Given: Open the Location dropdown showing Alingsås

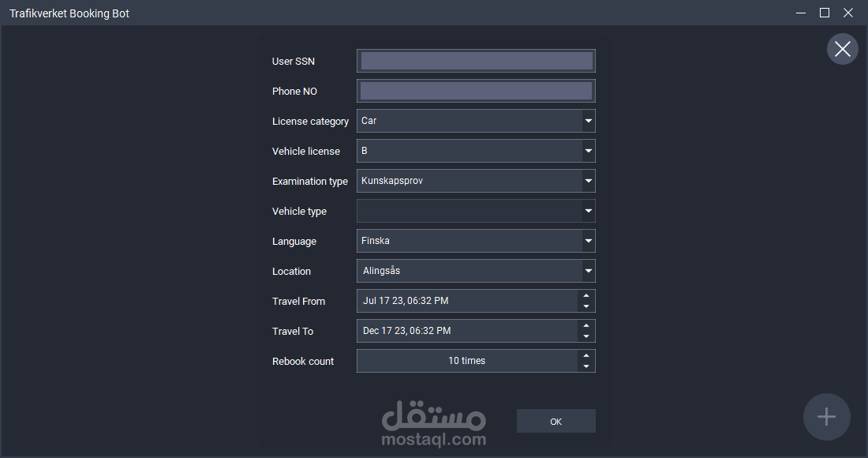Looking at the screenshot, I should (589, 271).
